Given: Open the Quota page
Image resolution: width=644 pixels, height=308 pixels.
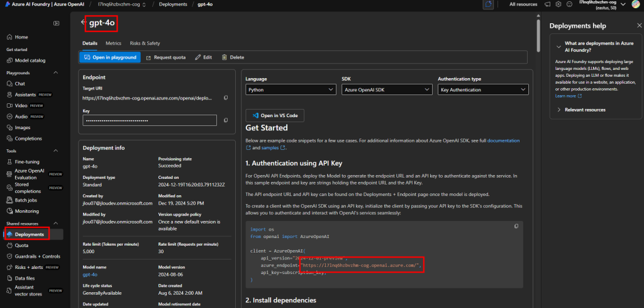Looking at the screenshot, I should pos(18,246).
